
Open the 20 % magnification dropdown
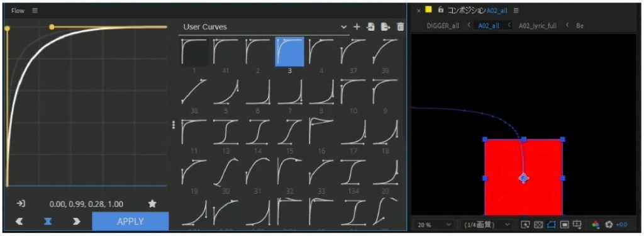coord(434,225)
